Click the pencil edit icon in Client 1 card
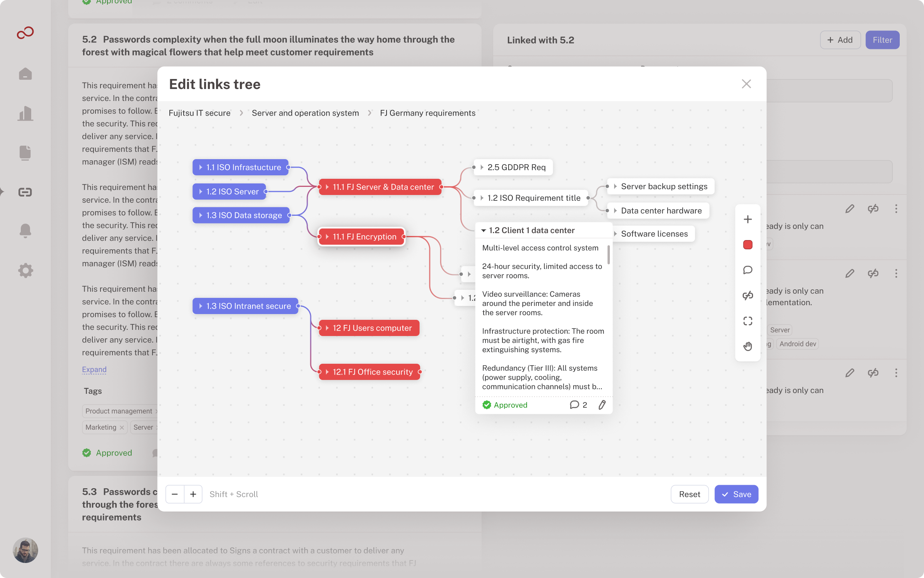Image resolution: width=924 pixels, height=578 pixels. pyautogui.click(x=602, y=405)
